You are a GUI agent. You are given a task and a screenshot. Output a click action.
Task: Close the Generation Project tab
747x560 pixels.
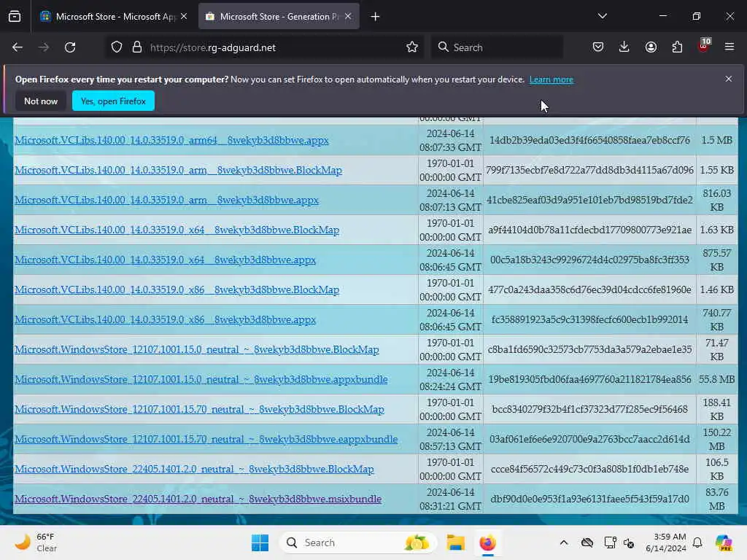(348, 16)
